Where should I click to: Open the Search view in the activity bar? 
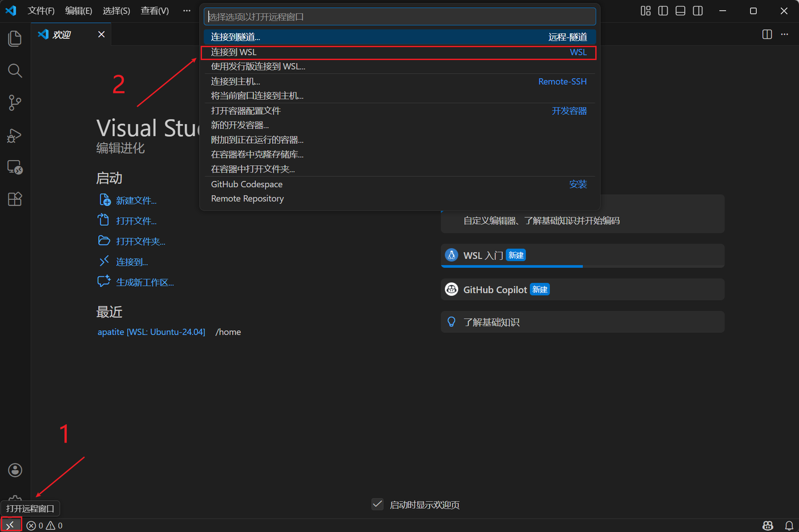(x=15, y=70)
